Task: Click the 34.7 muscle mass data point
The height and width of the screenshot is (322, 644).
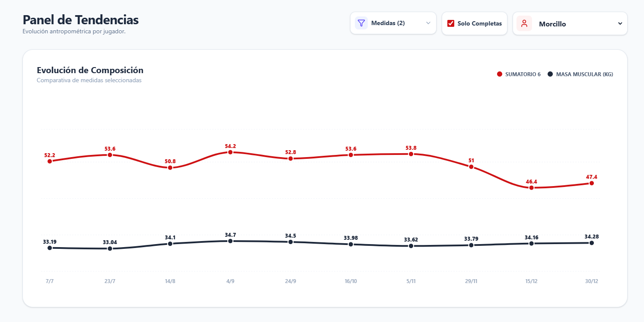Action: click(230, 241)
